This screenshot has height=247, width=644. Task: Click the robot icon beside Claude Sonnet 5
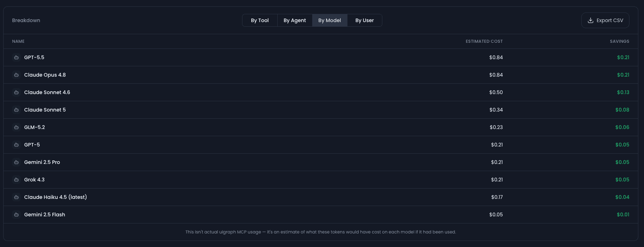[x=16, y=110]
